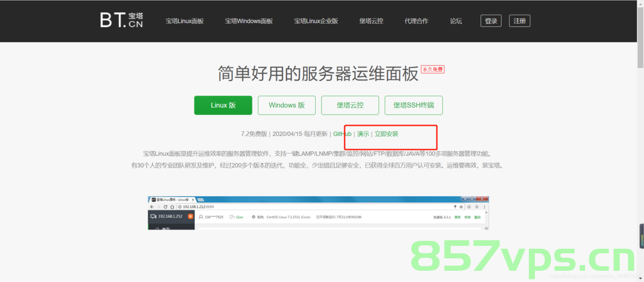Open the GitHub link
The image size is (644, 282).
(x=342, y=134)
